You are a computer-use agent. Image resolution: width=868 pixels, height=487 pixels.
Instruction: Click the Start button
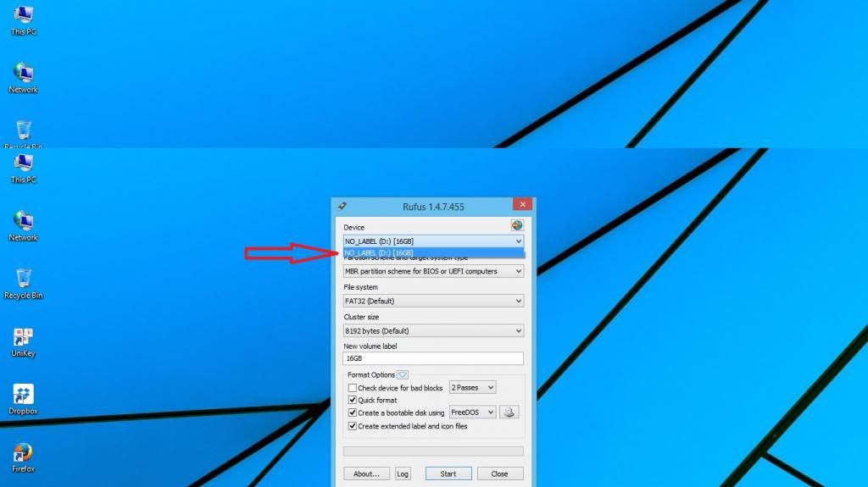[448, 473]
